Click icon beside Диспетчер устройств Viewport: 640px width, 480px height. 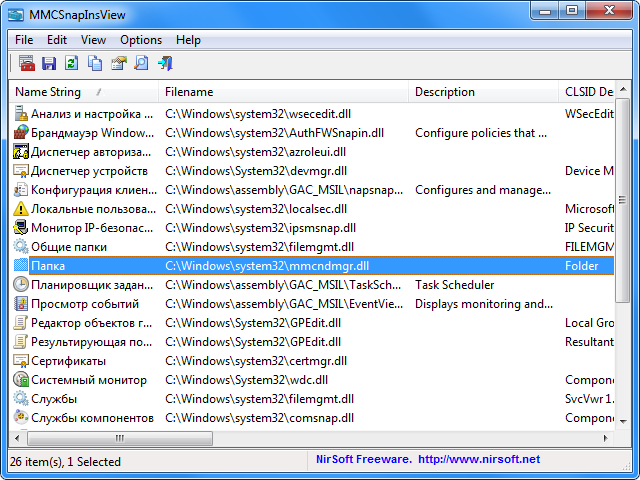[21, 171]
